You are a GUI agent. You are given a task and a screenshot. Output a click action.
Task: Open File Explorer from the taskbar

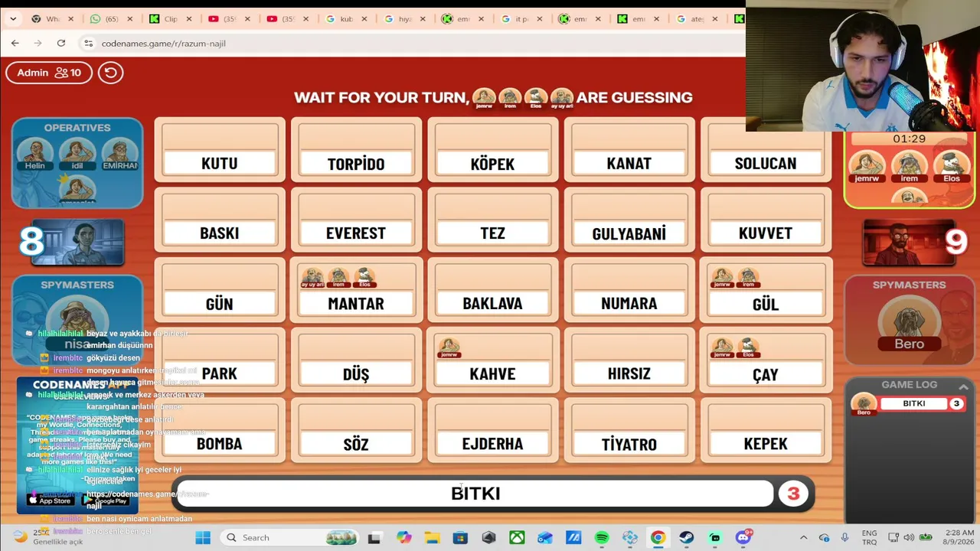(432, 538)
